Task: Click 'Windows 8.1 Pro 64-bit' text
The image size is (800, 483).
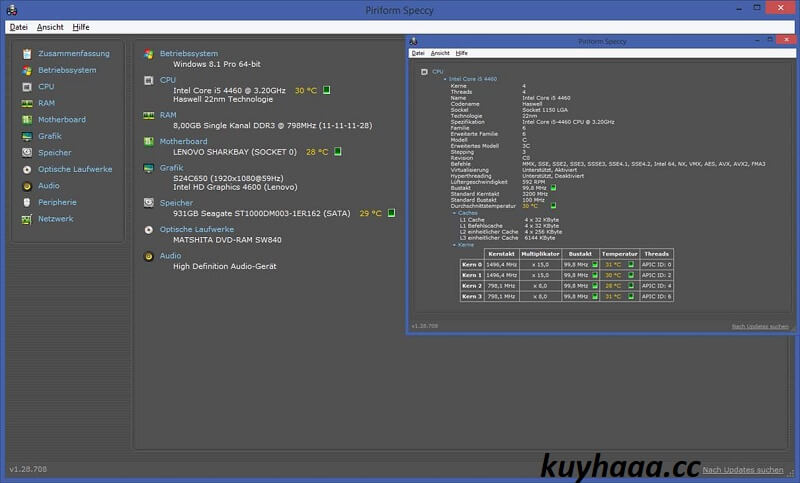Action: (217, 64)
